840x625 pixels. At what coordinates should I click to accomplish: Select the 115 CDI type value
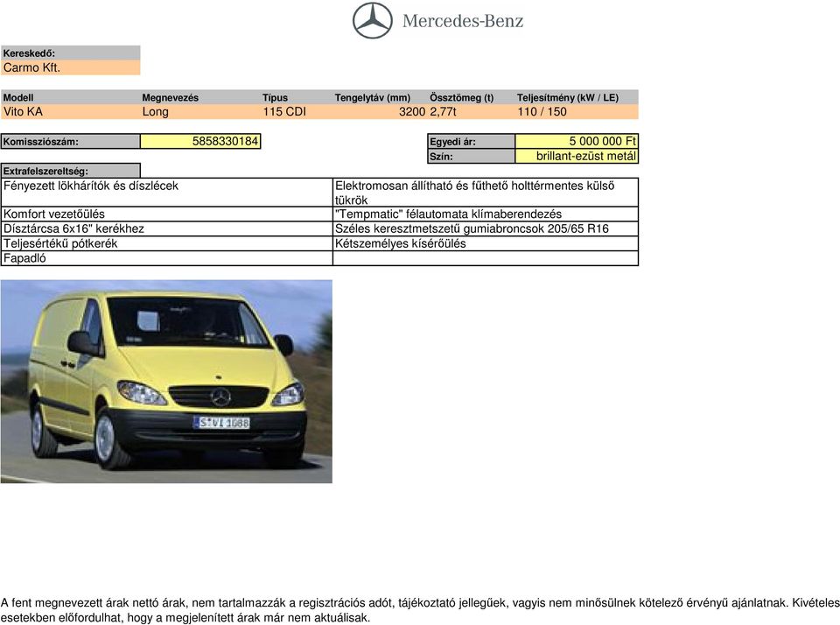coord(284,111)
